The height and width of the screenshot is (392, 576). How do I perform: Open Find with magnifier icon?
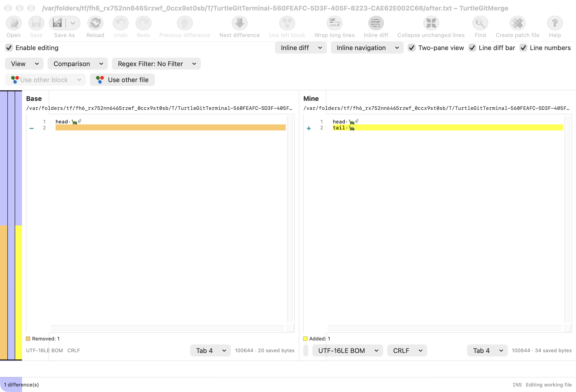[x=480, y=23]
